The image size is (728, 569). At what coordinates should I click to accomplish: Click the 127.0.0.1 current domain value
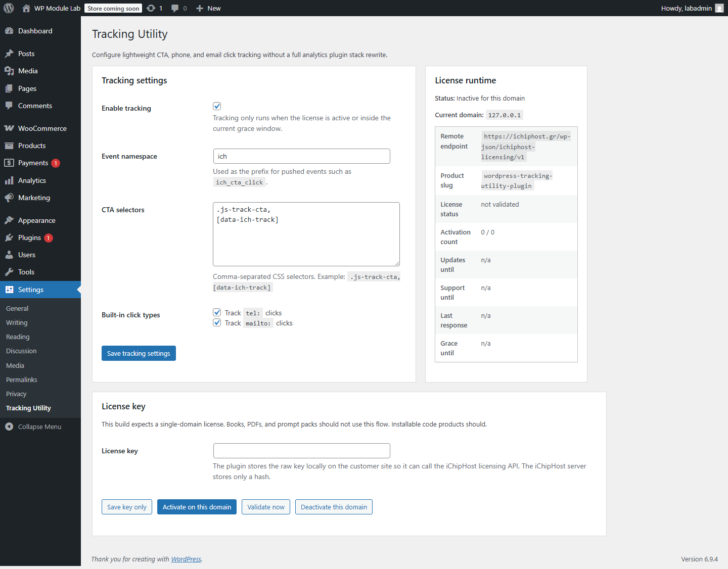pyautogui.click(x=504, y=115)
